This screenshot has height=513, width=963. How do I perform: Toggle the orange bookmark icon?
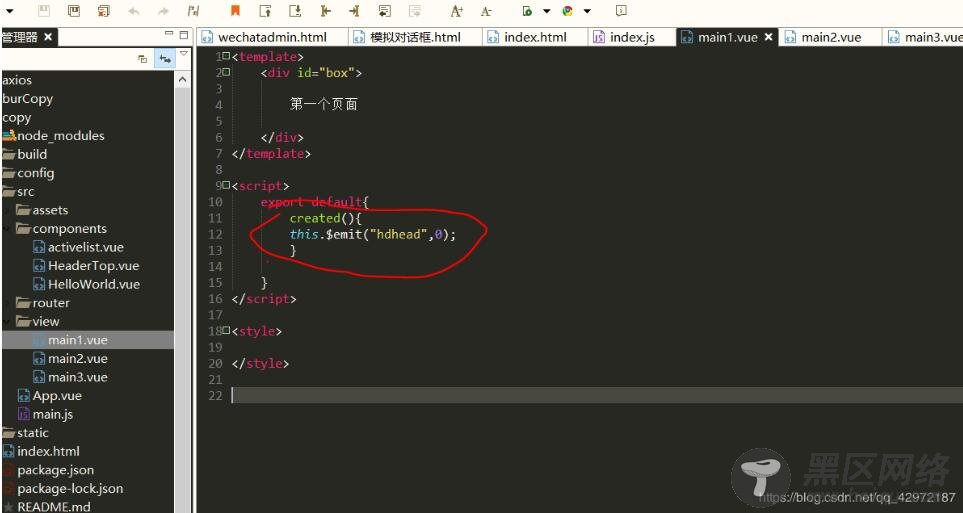coord(235,10)
